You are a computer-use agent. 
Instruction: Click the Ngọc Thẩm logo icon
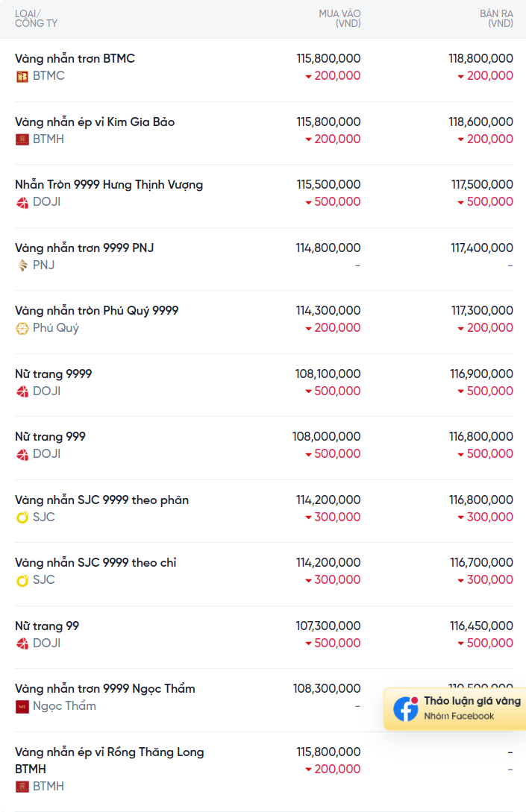pos(22,706)
